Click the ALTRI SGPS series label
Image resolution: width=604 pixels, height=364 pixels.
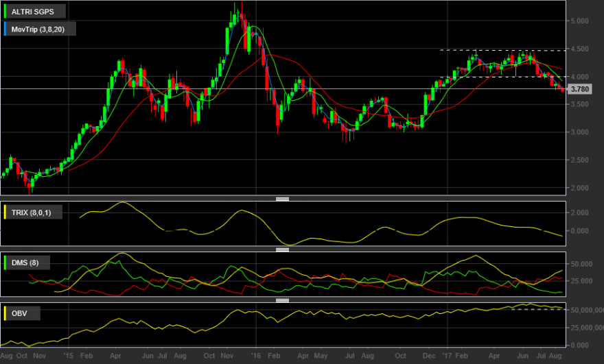click(33, 12)
